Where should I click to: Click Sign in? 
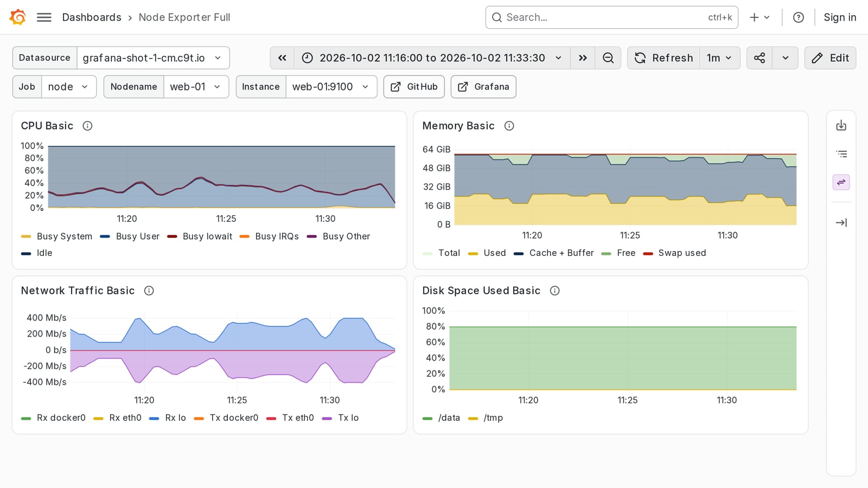coord(840,17)
